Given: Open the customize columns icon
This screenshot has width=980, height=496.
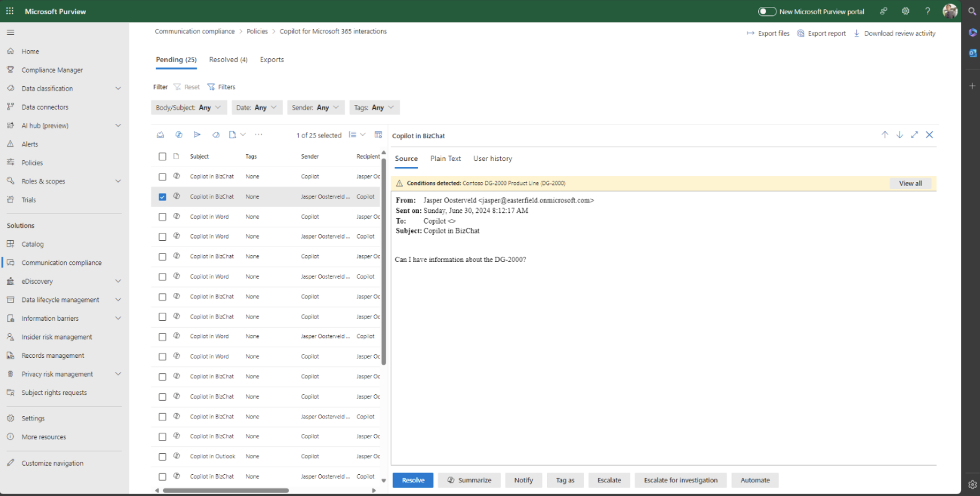Looking at the screenshot, I should click(x=378, y=135).
